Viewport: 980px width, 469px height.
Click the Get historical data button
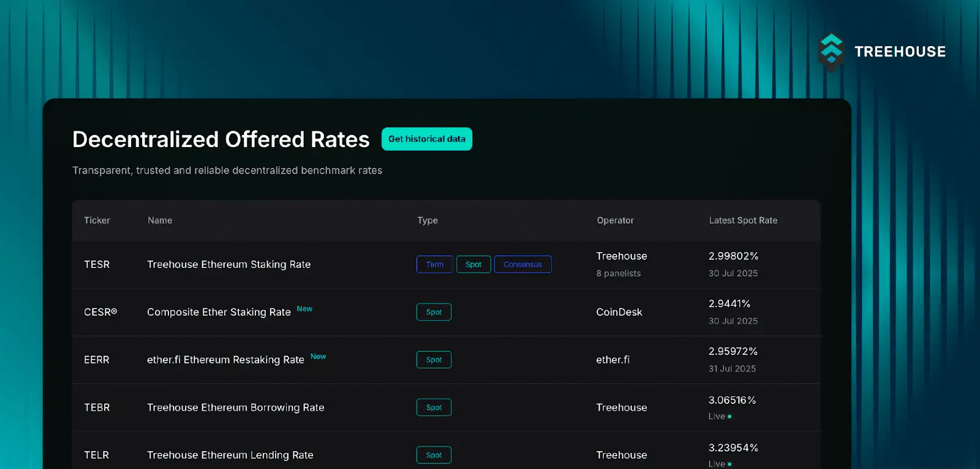(427, 139)
